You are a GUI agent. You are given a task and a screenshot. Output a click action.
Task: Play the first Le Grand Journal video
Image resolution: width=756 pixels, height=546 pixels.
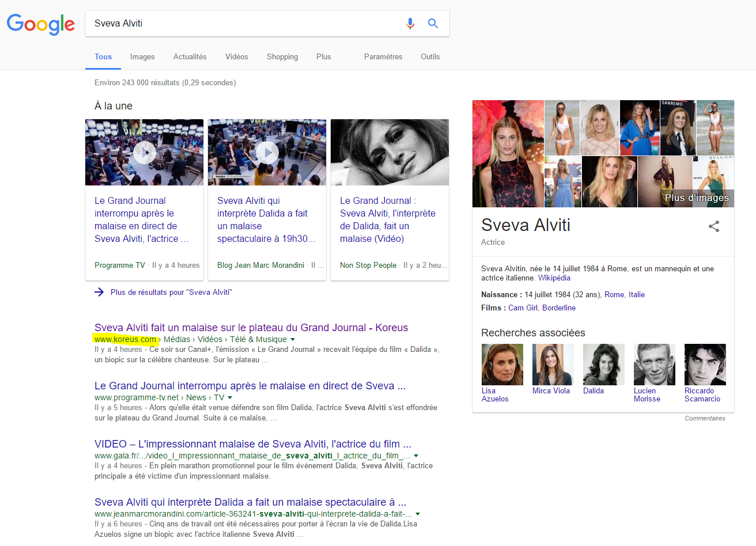[144, 153]
